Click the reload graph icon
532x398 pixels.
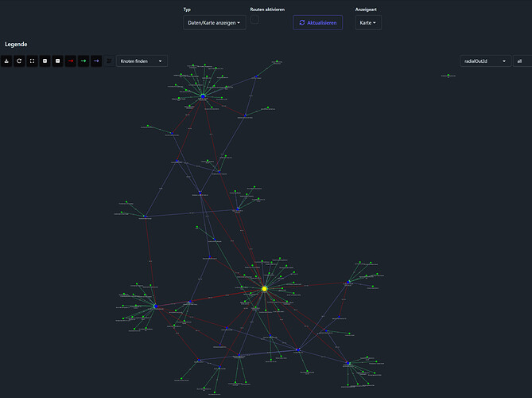coord(19,61)
